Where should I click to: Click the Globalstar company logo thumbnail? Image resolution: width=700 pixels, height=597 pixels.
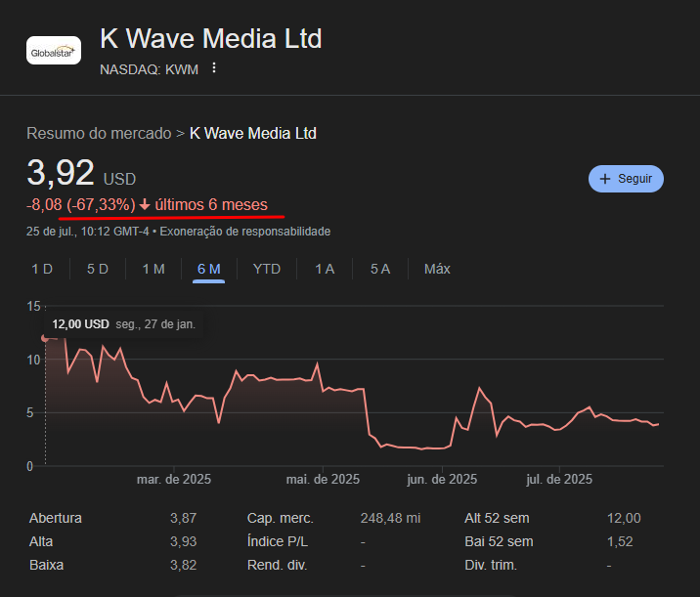point(54,51)
